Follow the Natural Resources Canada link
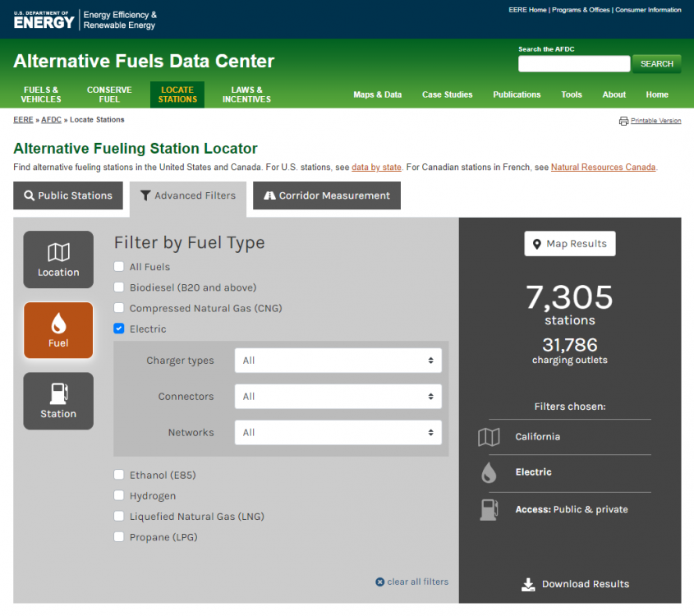Image resolution: width=694 pixels, height=616 pixels. click(603, 168)
